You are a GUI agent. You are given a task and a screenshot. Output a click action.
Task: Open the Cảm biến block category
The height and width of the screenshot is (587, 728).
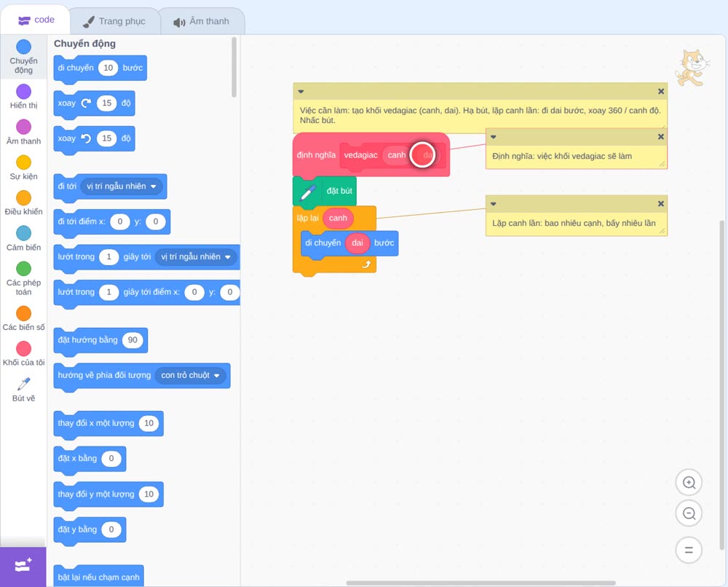pos(24,239)
